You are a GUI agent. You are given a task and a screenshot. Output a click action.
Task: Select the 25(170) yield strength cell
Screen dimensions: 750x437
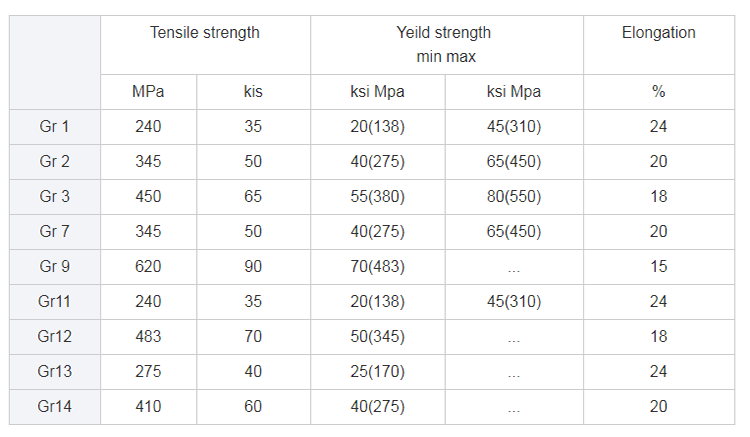(376, 372)
